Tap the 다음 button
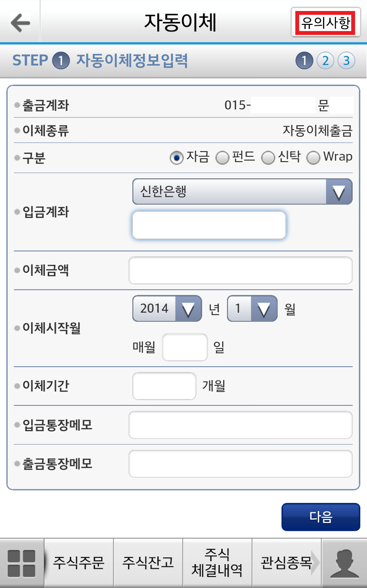 coord(321,517)
